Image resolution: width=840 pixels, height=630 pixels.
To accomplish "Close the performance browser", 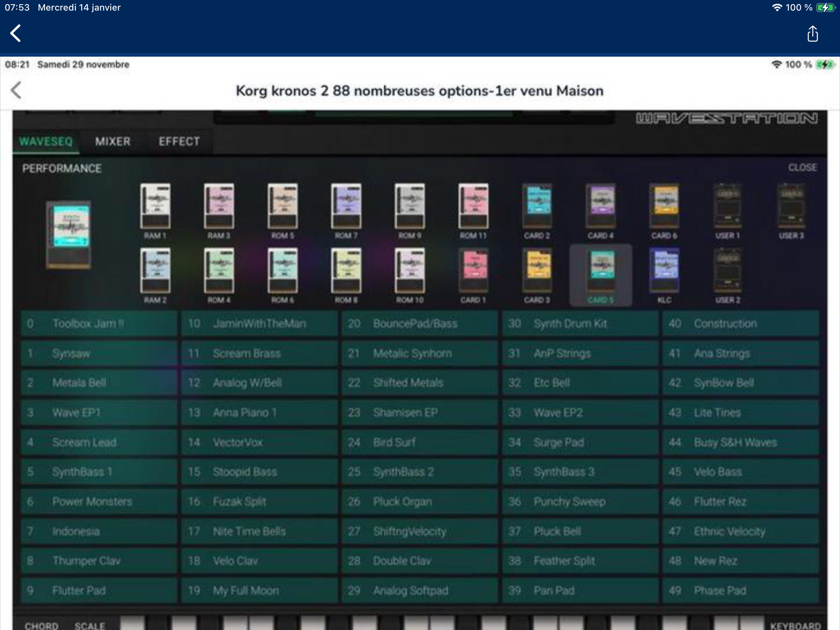I will tap(802, 167).
